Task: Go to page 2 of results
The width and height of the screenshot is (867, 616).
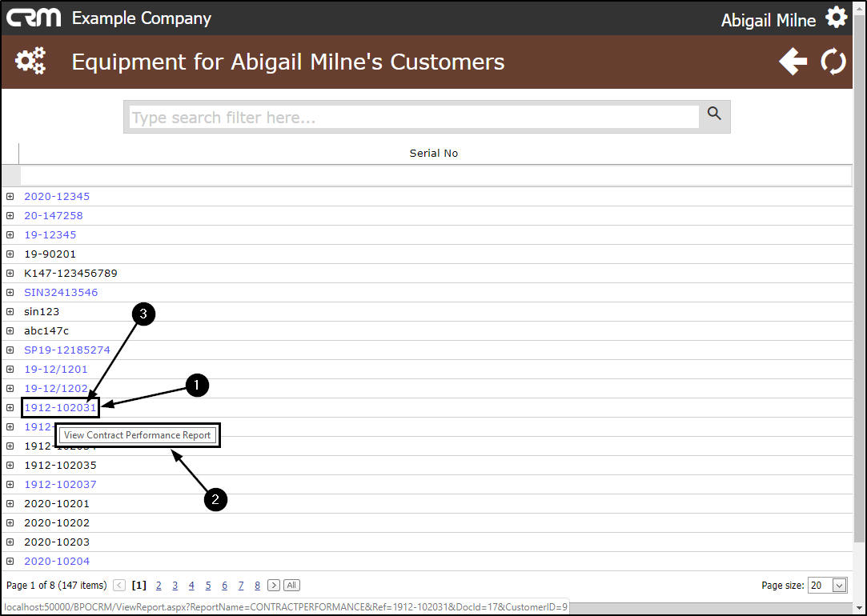Action: (159, 586)
